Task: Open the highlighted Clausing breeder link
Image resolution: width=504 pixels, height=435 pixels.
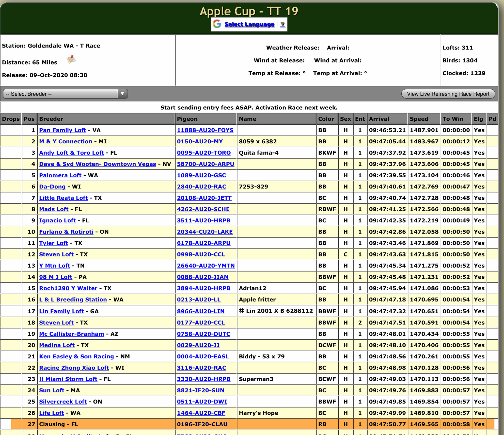Action: coord(52,425)
